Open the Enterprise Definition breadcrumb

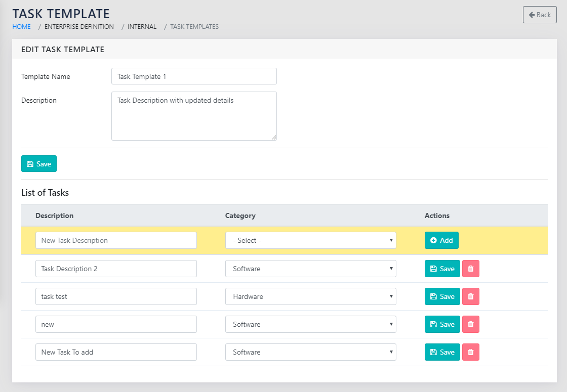79,27
